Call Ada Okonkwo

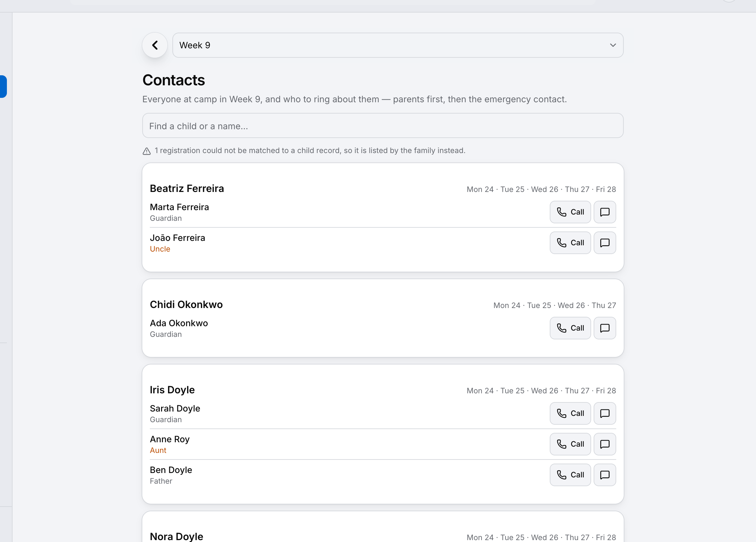(570, 328)
